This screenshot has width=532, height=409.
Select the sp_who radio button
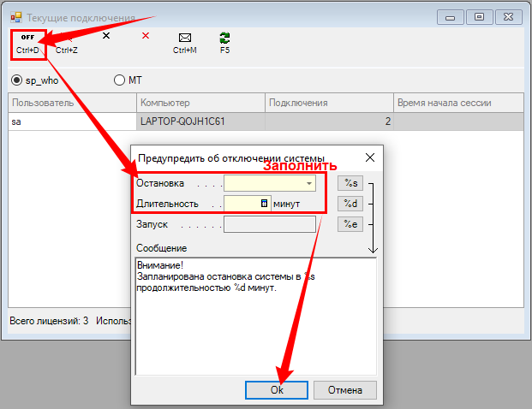click(17, 80)
